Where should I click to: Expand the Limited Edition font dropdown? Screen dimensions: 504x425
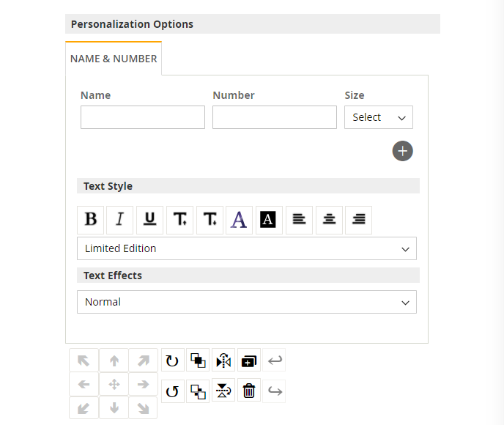point(246,248)
